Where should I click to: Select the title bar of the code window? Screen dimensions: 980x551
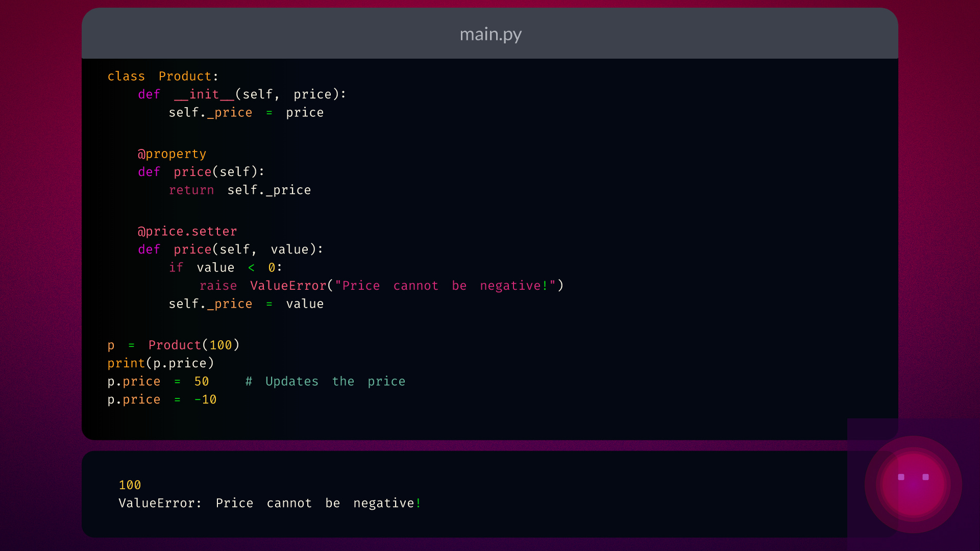click(490, 33)
